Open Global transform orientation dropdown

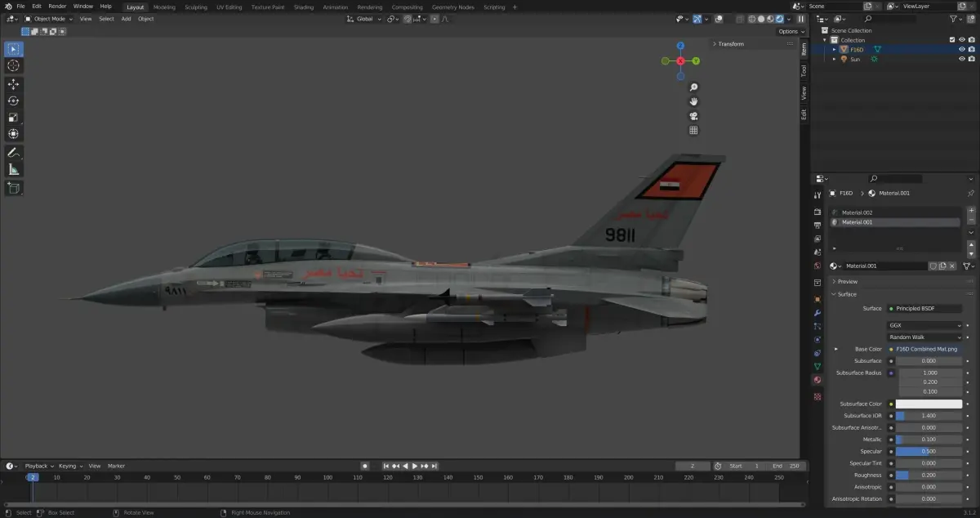(x=364, y=19)
